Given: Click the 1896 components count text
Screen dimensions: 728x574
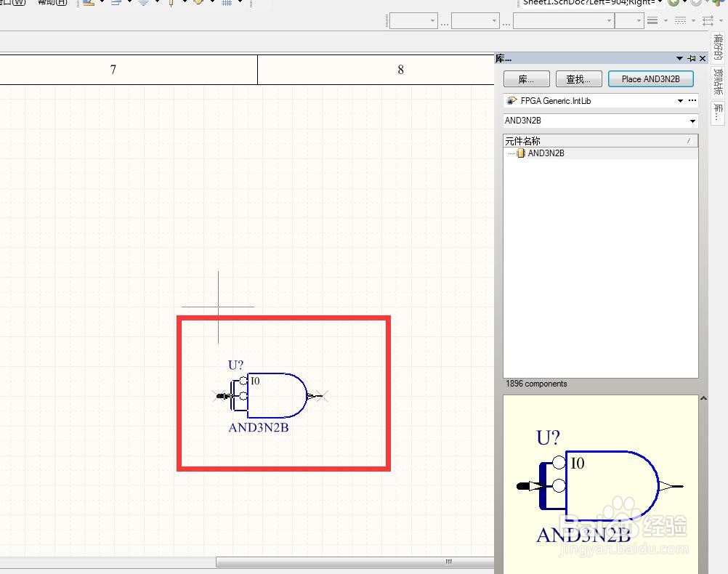Looking at the screenshot, I should [536, 384].
